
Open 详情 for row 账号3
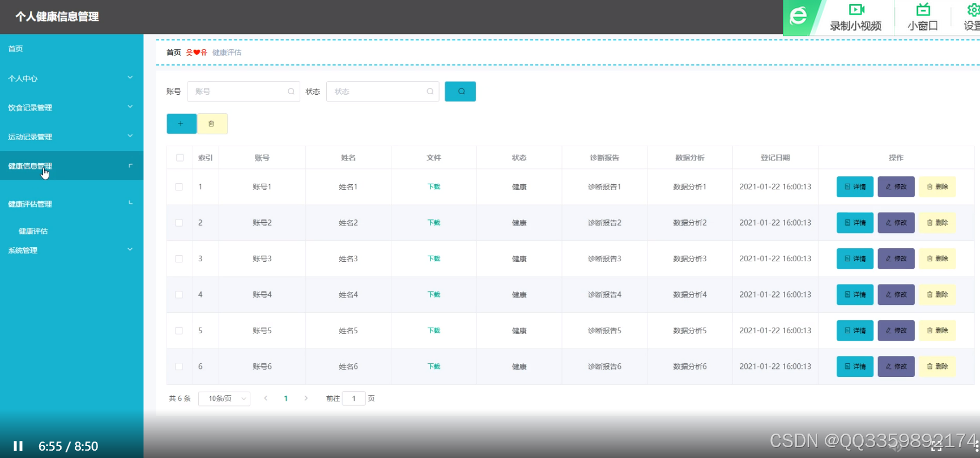pyautogui.click(x=855, y=258)
